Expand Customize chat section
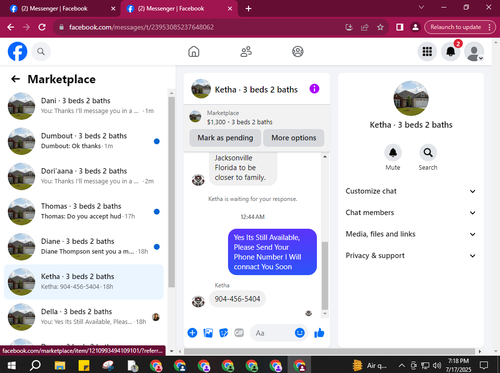The height and width of the screenshot is (373, 500). click(x=411, y=191)
